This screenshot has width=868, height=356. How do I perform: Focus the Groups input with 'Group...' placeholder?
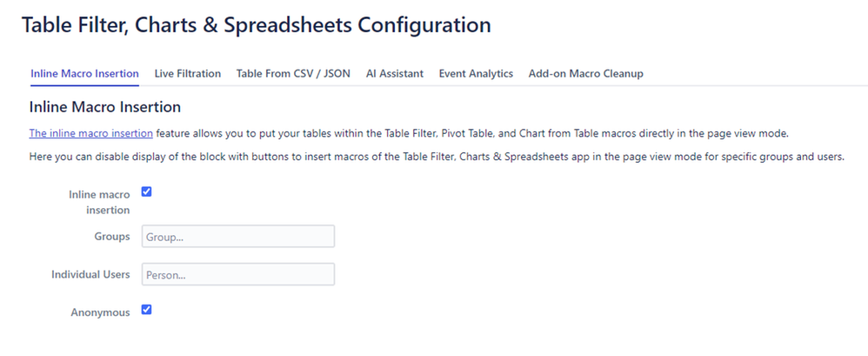[x=238, y=237]
